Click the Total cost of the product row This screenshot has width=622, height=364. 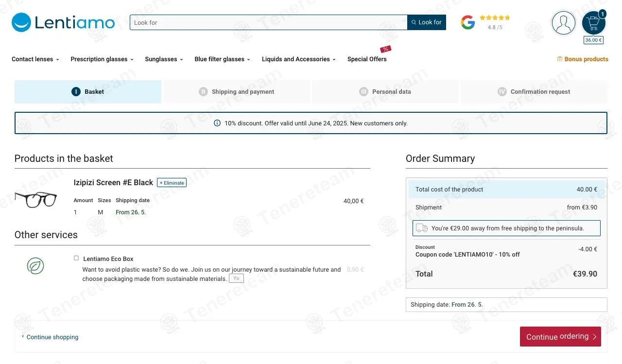(506, 190)
